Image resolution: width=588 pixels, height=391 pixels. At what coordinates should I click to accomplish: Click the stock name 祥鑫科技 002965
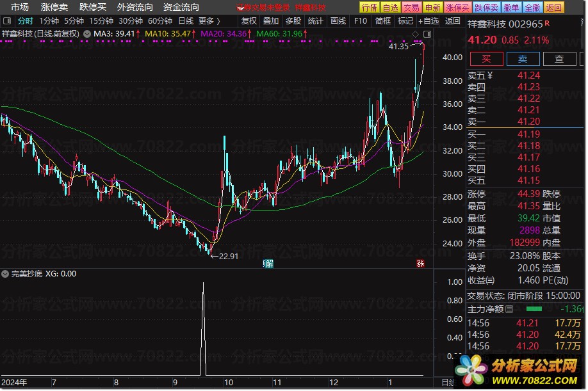pos(505,24)
